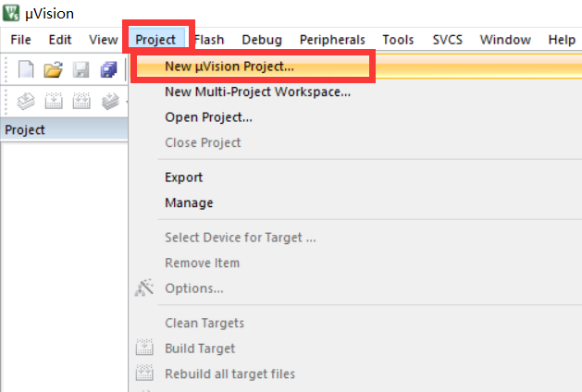Open the Debug menu
Screen dimensions: 582x392
pos(262,40)
